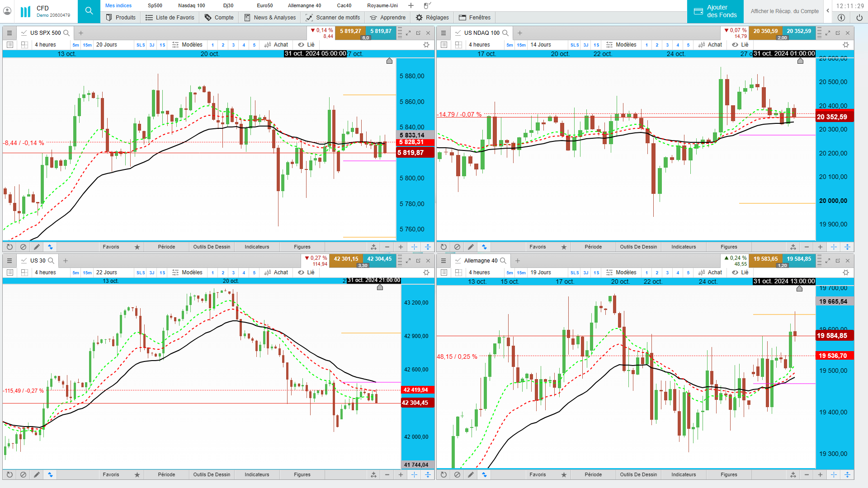868x488 pixels.
Task: Toggle Lié eye on US 30 chart
Action: (301, 272)
